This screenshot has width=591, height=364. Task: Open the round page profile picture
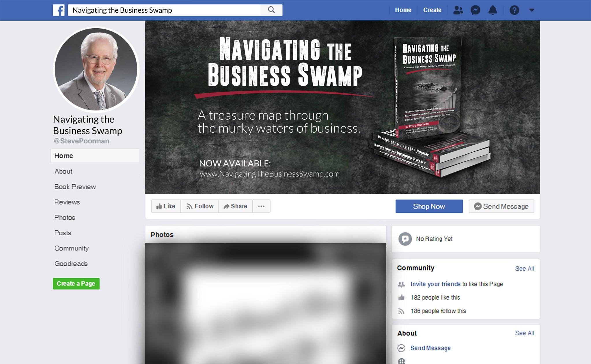pos(96,69)
